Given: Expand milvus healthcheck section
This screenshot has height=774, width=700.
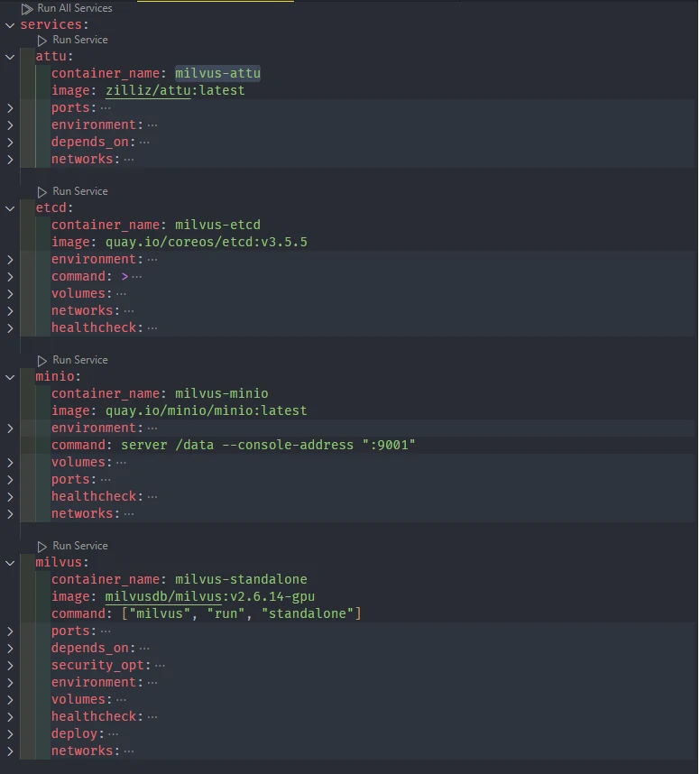Looking at the screenshot, I should point(10,717).
